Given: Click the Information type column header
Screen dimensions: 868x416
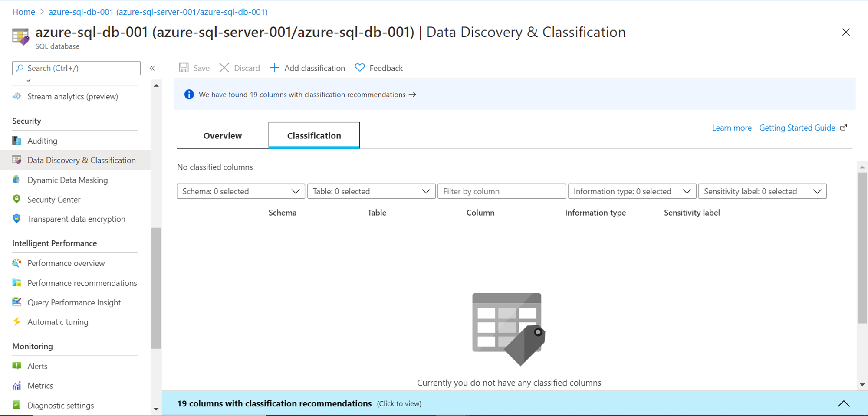Looking at the screenshot, I should (x=595, y=213).
